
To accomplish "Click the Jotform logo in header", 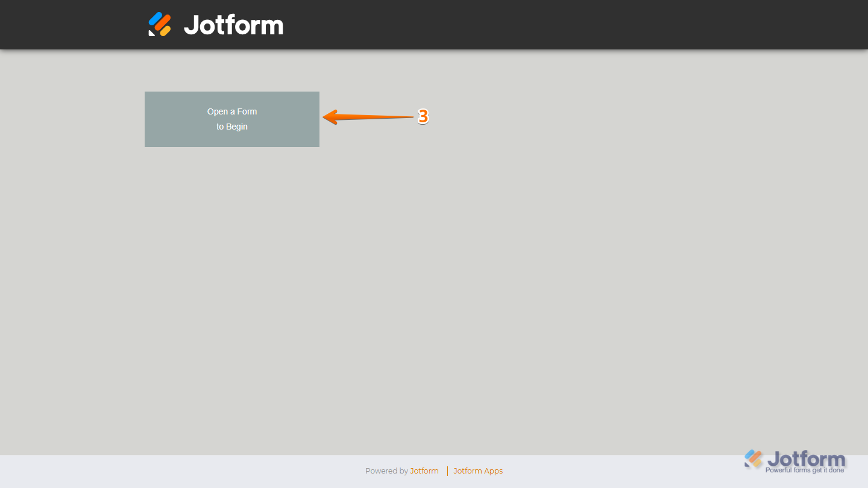I will point(216,25).
